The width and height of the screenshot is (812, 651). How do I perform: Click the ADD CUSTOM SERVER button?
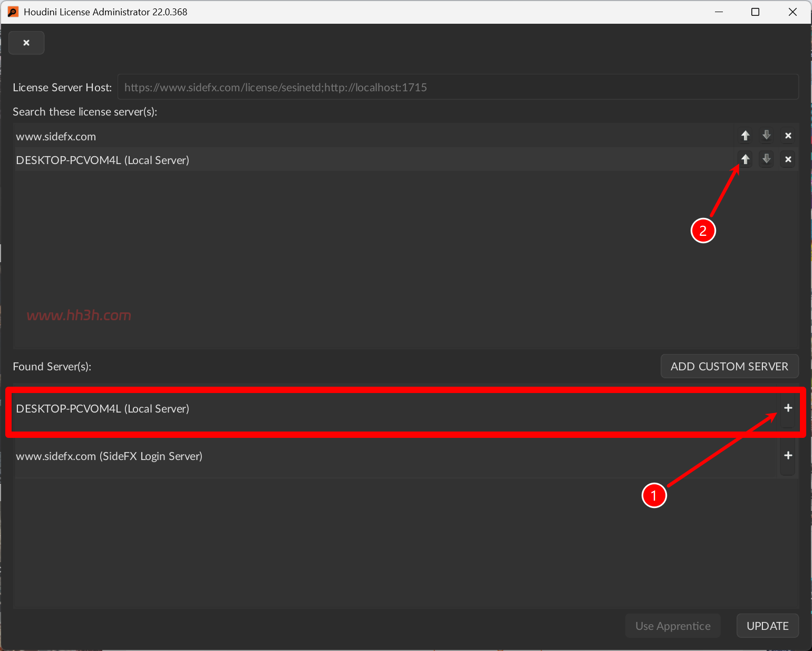coord(729,366)
